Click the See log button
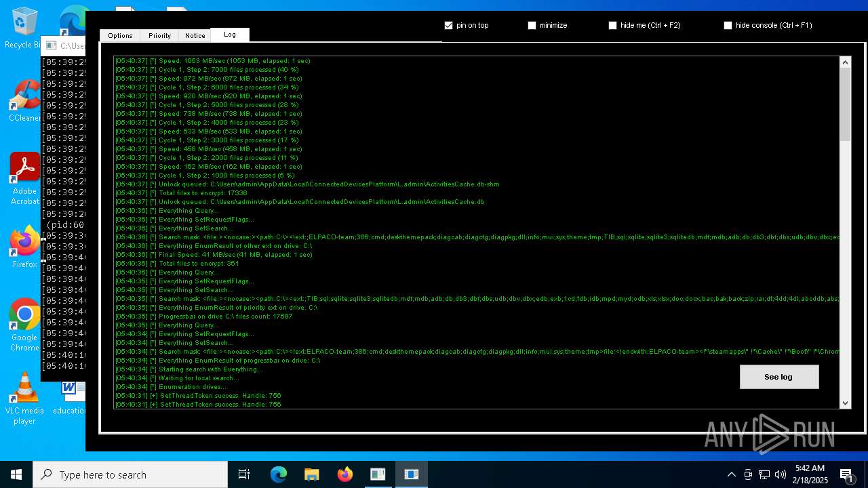Viewport: 868px width, 488px height. (x=779, y=377)
